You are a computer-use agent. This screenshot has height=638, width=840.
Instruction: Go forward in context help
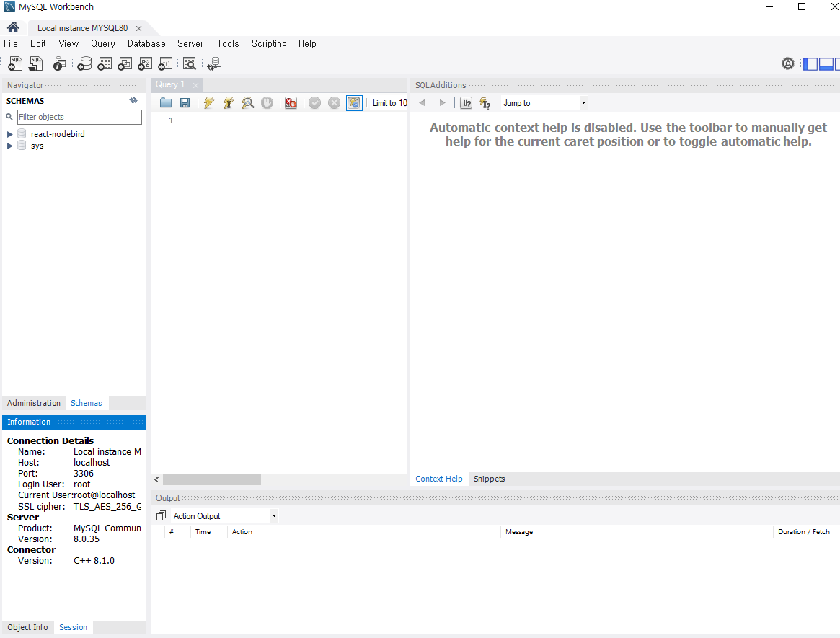coord(442,103)
